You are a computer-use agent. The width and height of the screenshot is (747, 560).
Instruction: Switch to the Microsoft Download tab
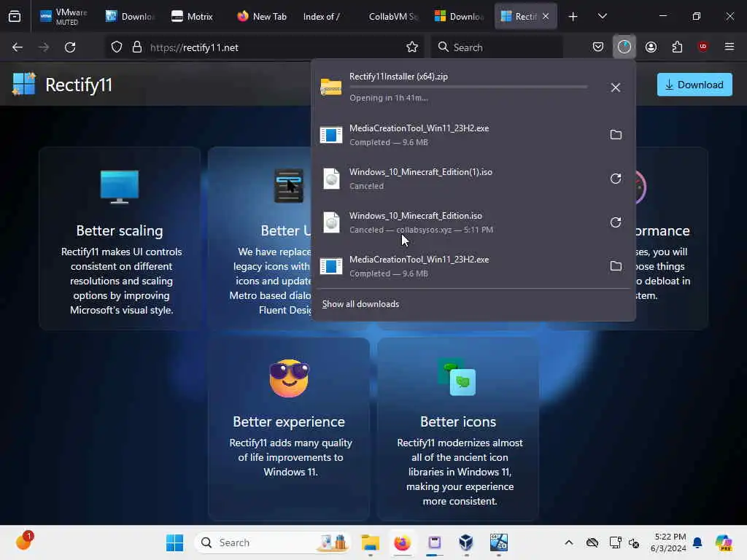460,16
